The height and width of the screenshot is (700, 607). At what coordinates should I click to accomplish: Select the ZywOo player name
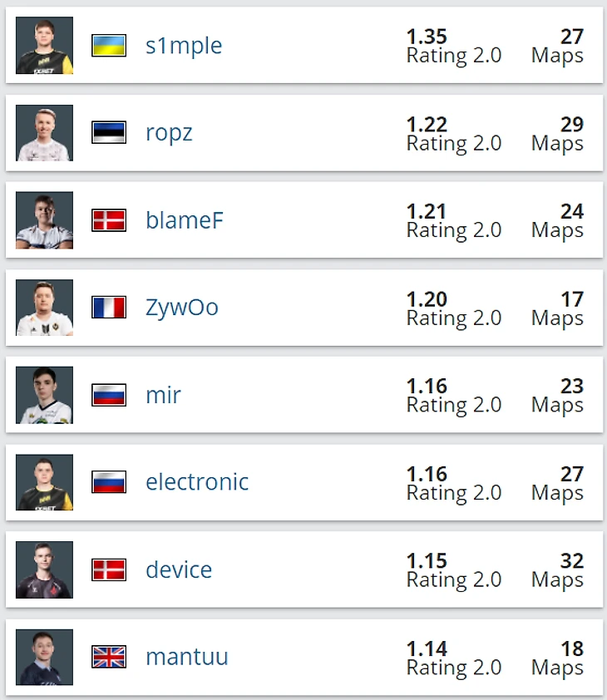pos(182,308)
